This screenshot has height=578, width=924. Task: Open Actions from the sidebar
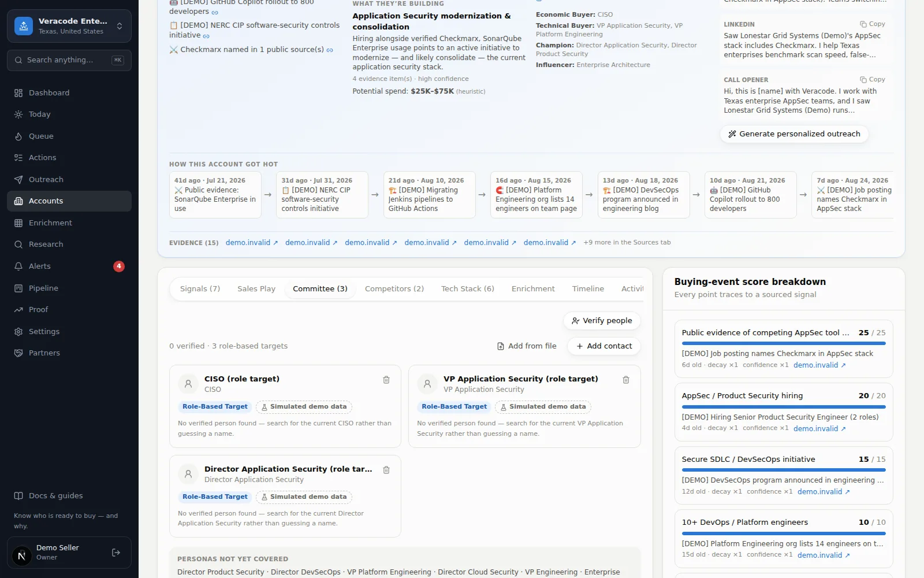point(69,158)
